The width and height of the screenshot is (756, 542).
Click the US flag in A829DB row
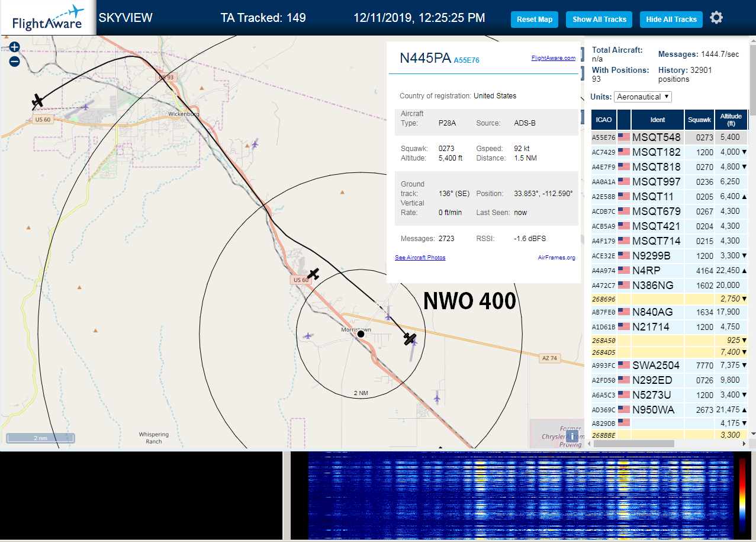tap(624, 422)
